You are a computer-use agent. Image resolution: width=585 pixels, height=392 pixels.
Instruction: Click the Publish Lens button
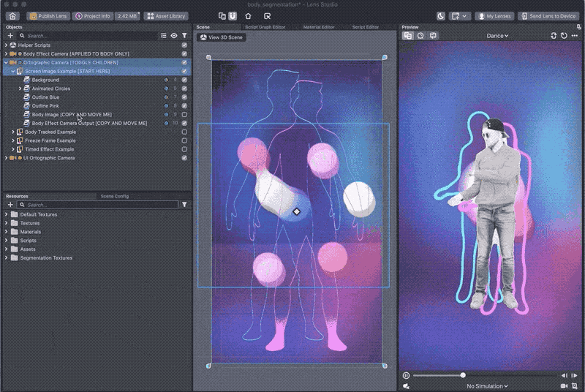click(48, 15)
